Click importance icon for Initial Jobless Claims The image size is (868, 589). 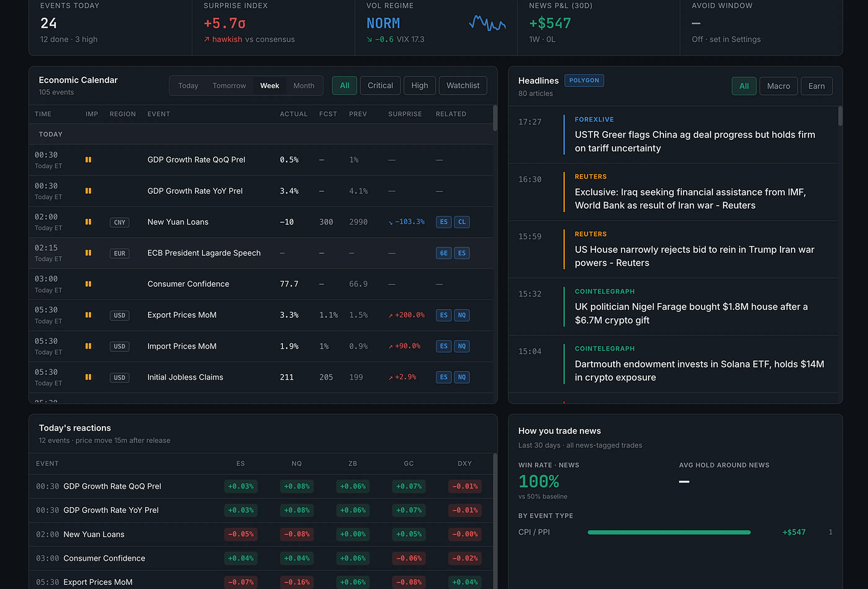(88, 377)
